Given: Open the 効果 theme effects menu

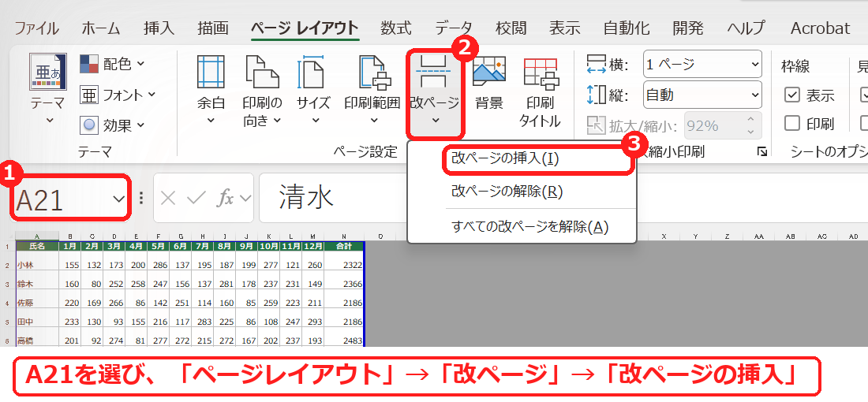Looking at the screenshot, I should [112, 125].
